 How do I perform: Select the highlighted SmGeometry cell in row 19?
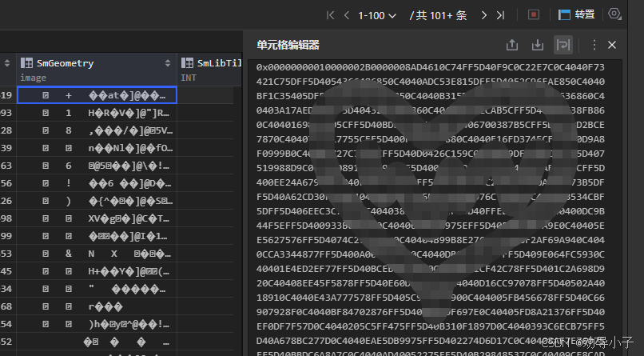pyautogui.click(x=97, y=95)
